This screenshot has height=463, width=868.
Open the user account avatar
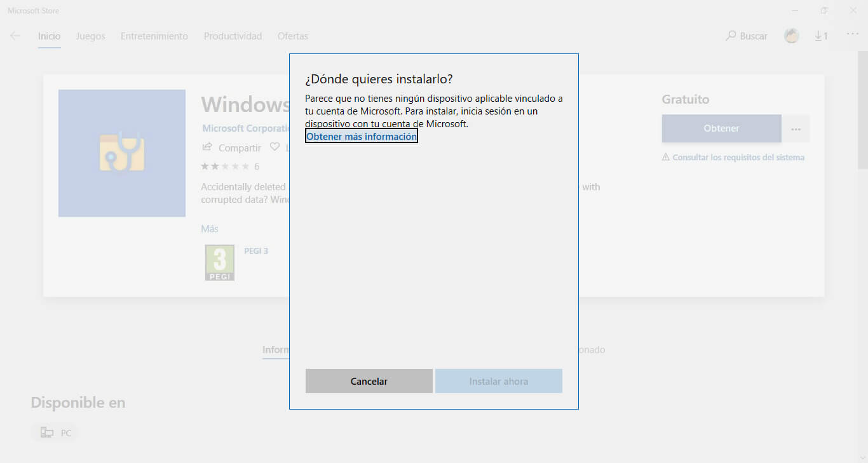[792, 36]
